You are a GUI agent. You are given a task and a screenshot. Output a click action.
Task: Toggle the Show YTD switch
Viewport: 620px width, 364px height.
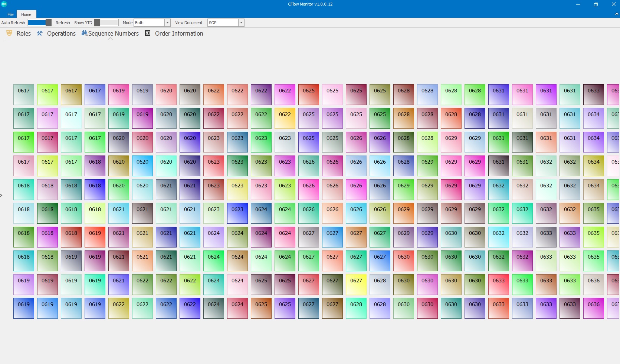coord(106,23)
